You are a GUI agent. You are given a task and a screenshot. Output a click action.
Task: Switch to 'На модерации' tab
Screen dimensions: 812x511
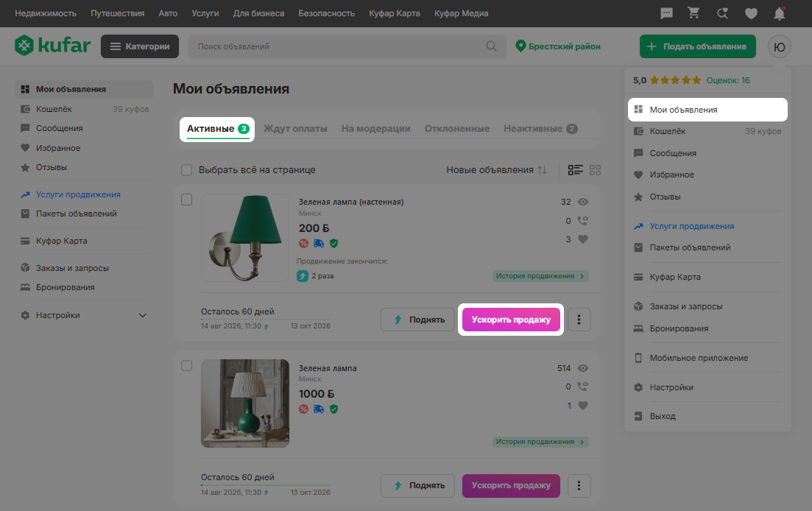click(x=376, y=129)
